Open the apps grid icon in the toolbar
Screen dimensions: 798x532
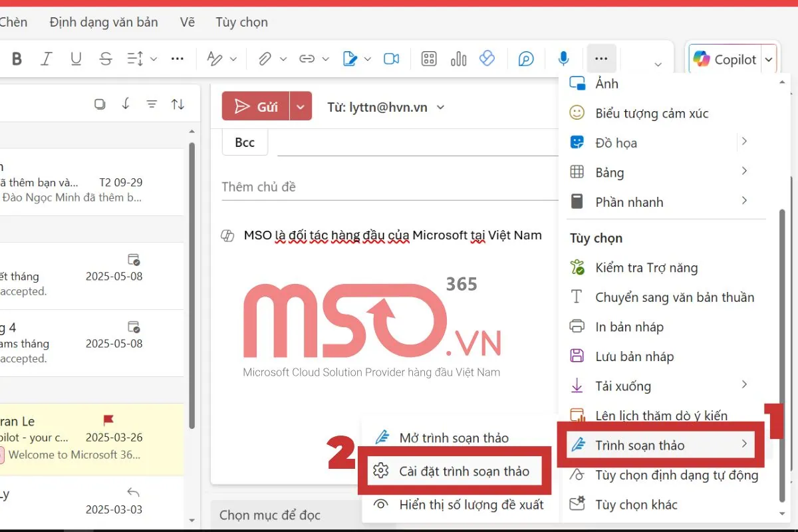pyautogui.click(x=428, y=59)
